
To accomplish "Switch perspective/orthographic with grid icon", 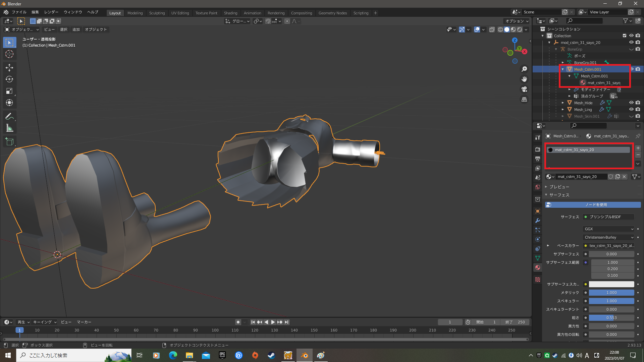I will point(524,99).
